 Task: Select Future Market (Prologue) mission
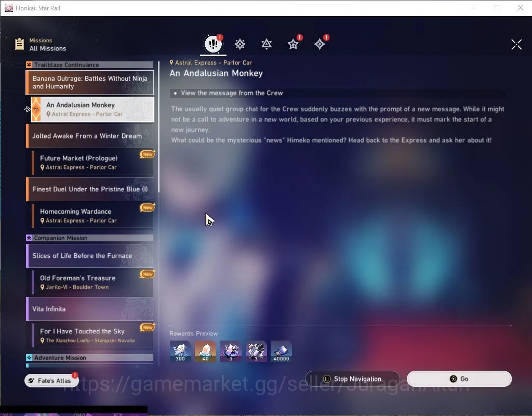click(x=92, y=162)
